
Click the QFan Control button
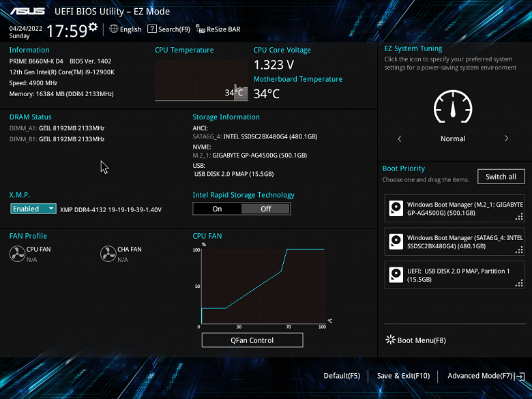[x=252, y=340]
